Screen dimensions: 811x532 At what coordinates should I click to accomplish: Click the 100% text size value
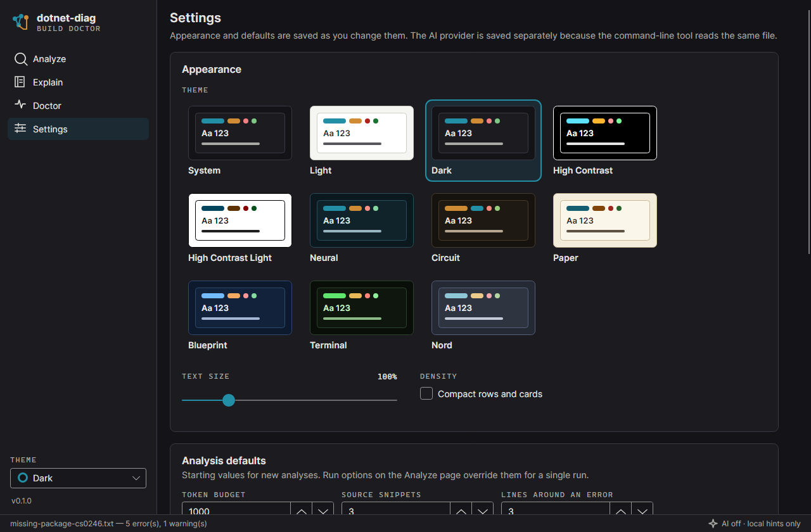pyautogui.click(x=387, y=377)
